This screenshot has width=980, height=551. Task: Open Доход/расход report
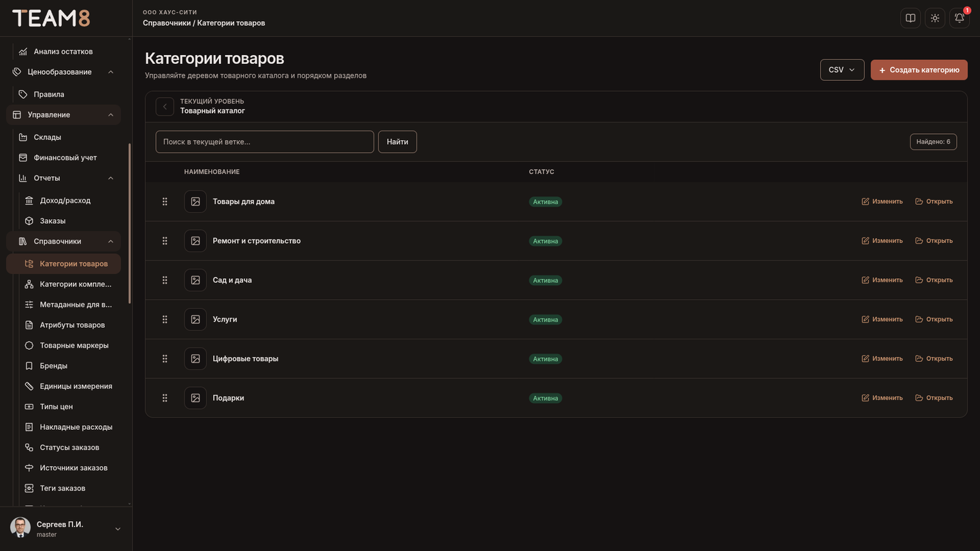[65, 201]
